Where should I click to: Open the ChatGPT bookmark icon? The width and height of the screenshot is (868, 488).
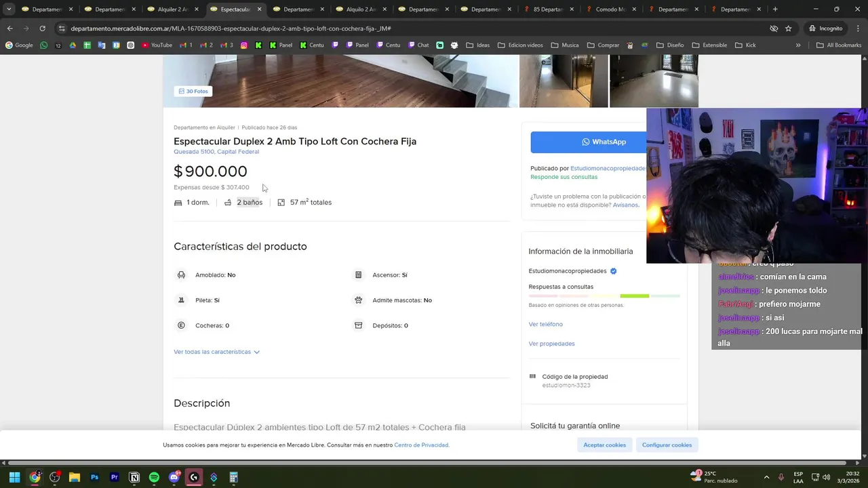click(x=130, y=45)
